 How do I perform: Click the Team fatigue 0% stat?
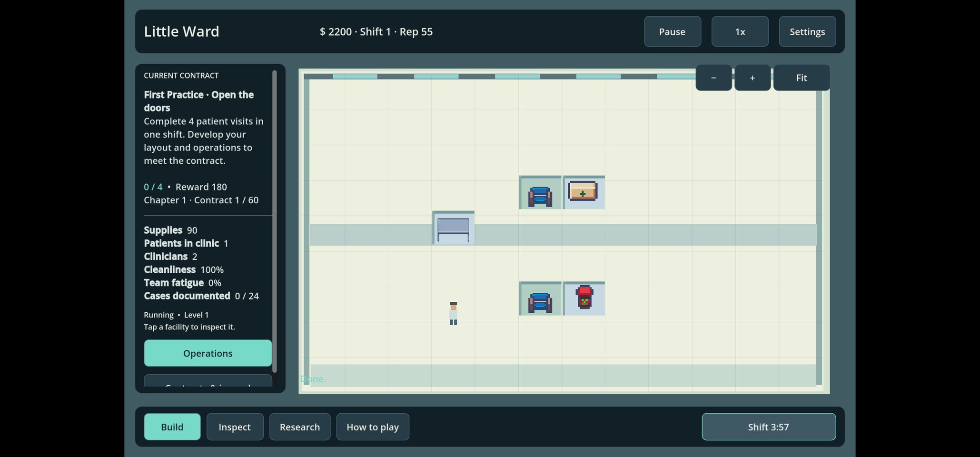tap(182, 283)
